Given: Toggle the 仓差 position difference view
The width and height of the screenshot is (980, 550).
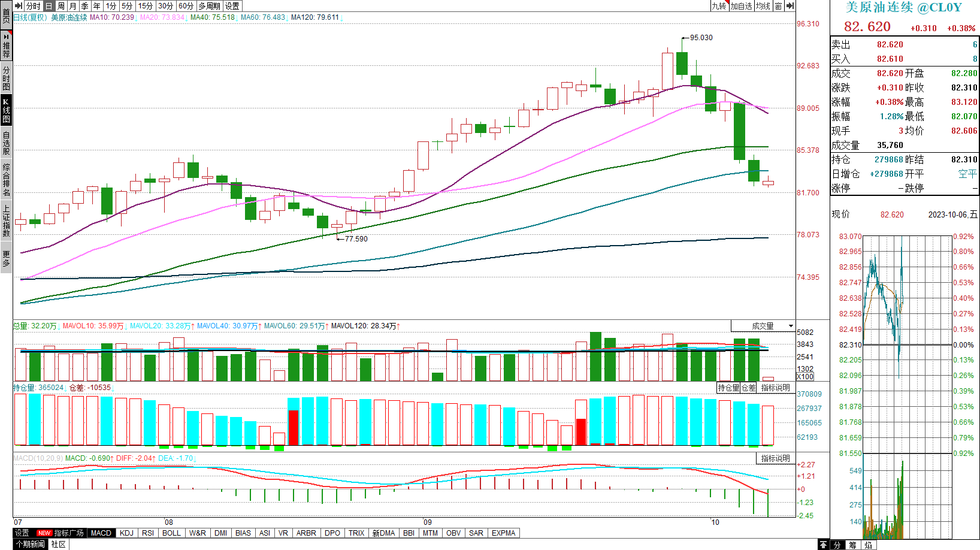Looking at the screenshot, I should tap(749, 388).
